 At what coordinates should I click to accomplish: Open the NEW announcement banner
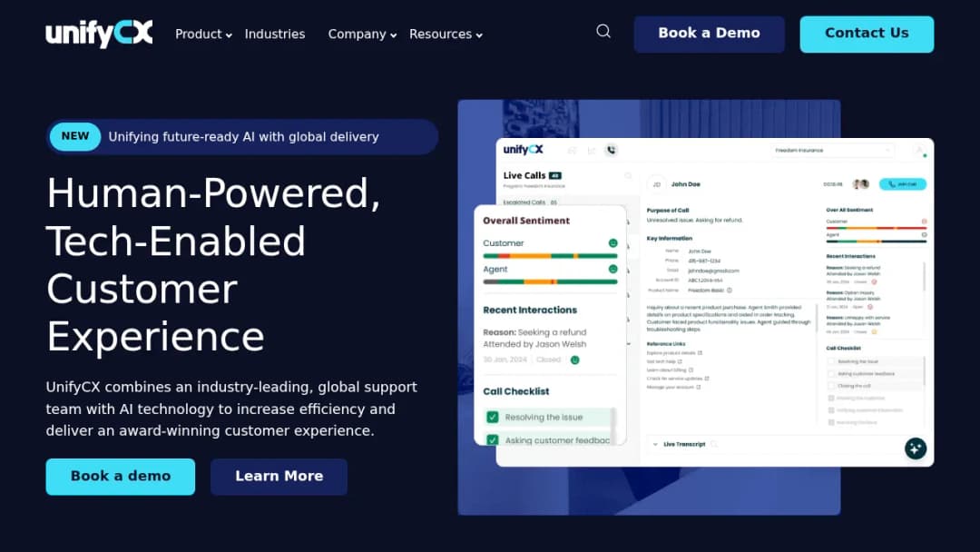click(242, 136)
